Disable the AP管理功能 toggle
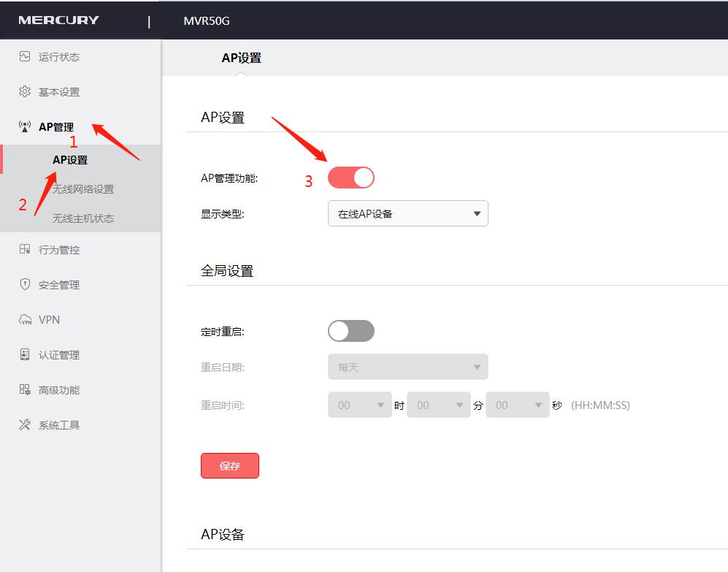This screenshot has height=572, width=728. (x=351, y=177)
